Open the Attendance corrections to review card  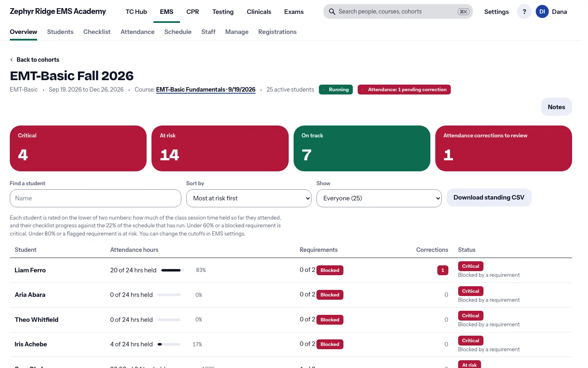503,148
